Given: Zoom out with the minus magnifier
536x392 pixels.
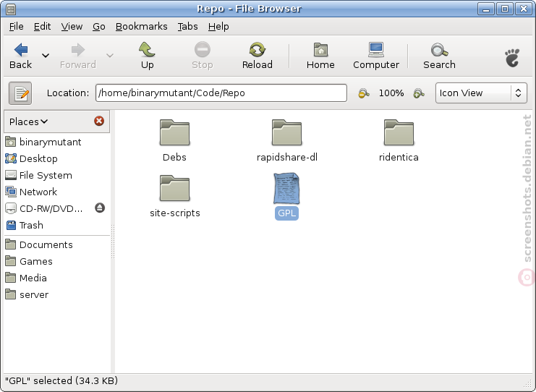Looking at the screenshot, I should [x=364, y=93].
